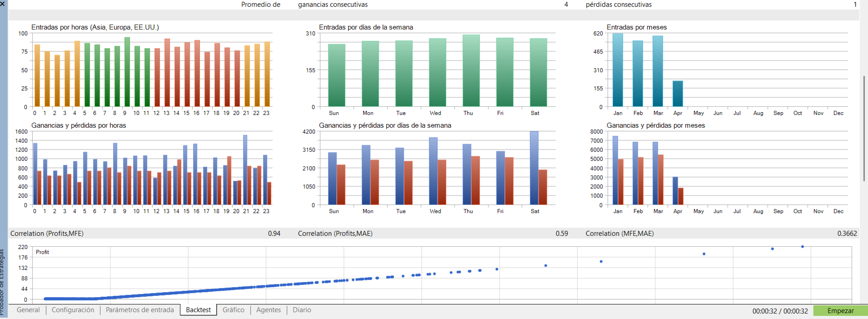868x319 pixels.
Task: Click the top-right Profit scatter point
Action: coord(803,247)
